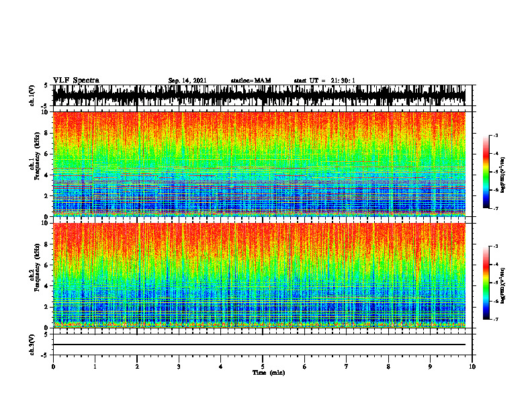Click time axis tick label "5"
This screenshot has height=411, width=532.
click(263, 367)
